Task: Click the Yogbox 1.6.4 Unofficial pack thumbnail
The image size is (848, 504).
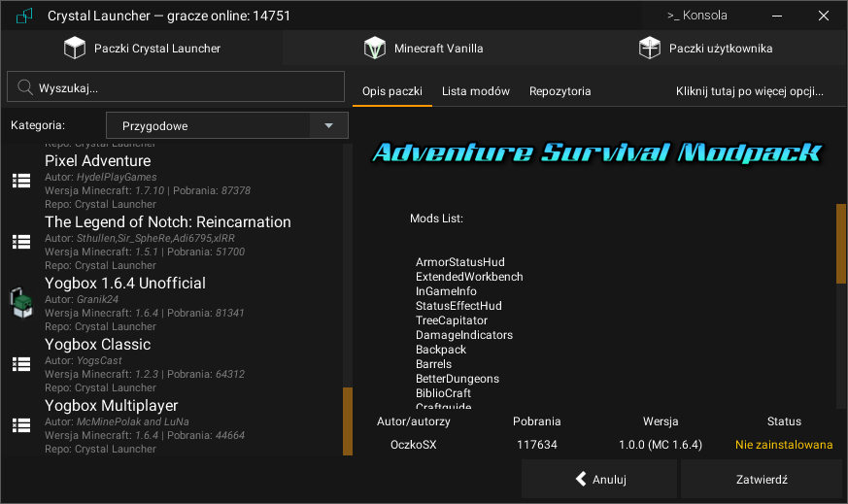Action: point(21,302)
